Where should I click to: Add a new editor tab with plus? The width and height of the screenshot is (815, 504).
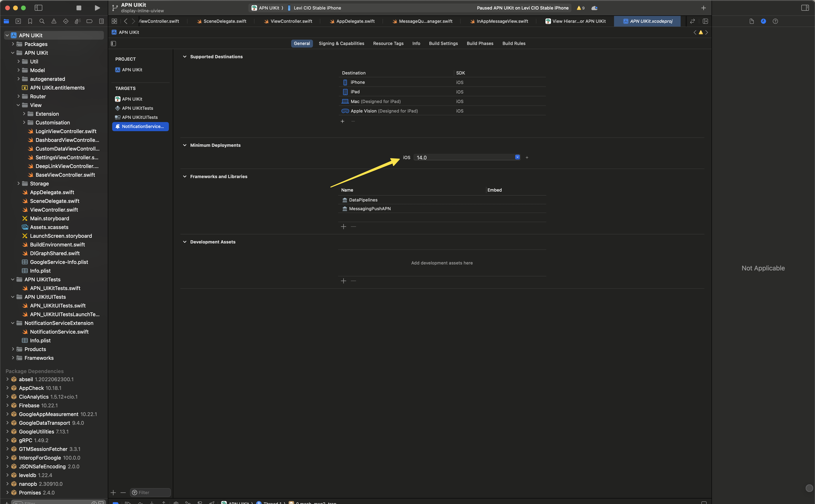click(x=703, y=8)
